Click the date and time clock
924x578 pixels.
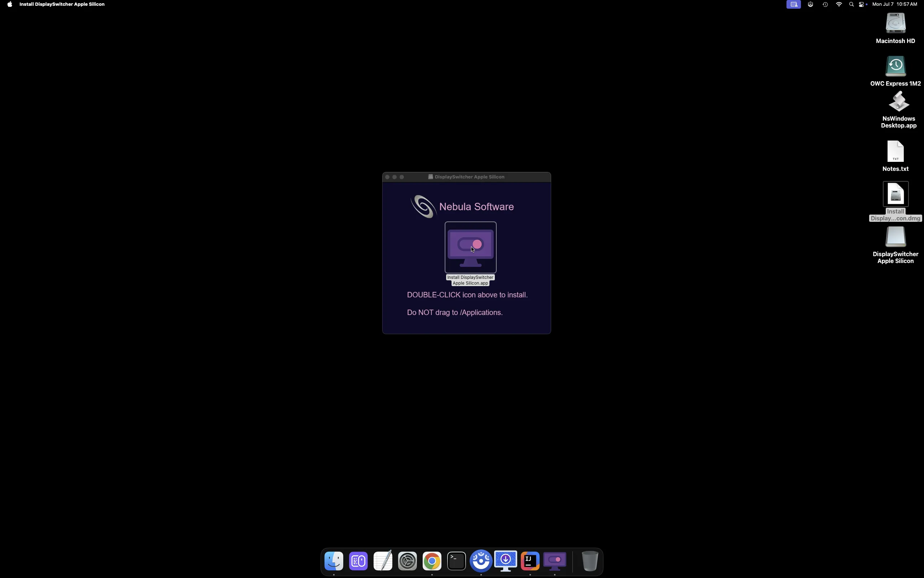895,4
